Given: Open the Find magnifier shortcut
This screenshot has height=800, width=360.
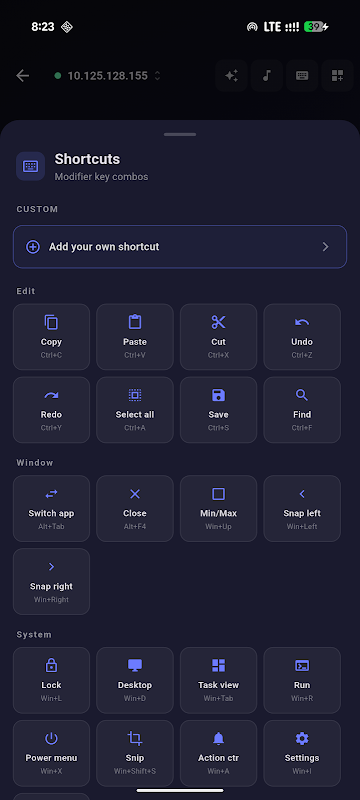Looking at the screenshot, I should click(302, 410).
